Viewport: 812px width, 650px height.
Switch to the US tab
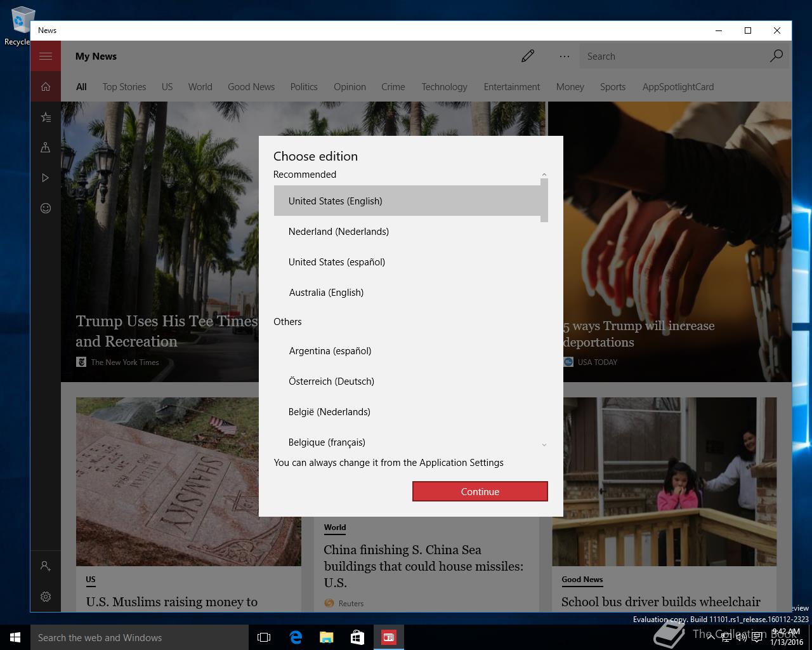(167, 87)
